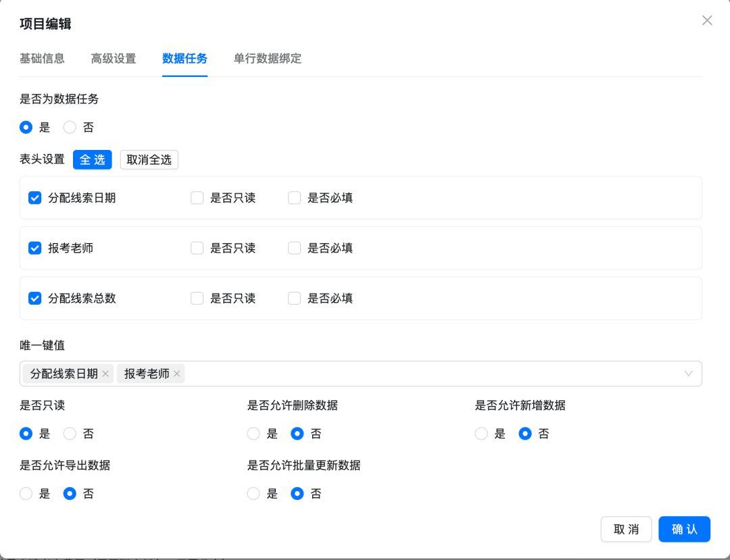Tick 是否必填 for 分配线索总数

click(x=294, y=298)
